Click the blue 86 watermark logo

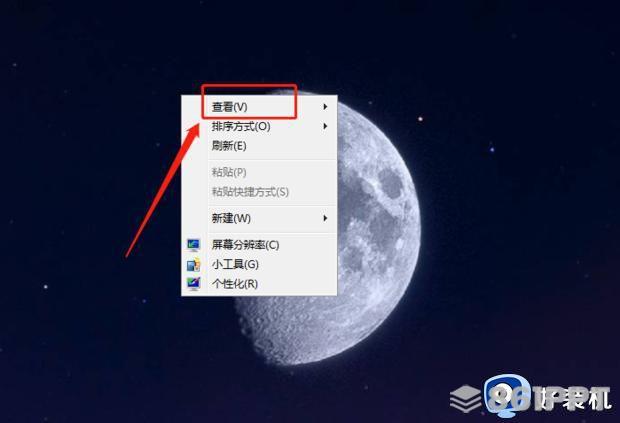508,395
